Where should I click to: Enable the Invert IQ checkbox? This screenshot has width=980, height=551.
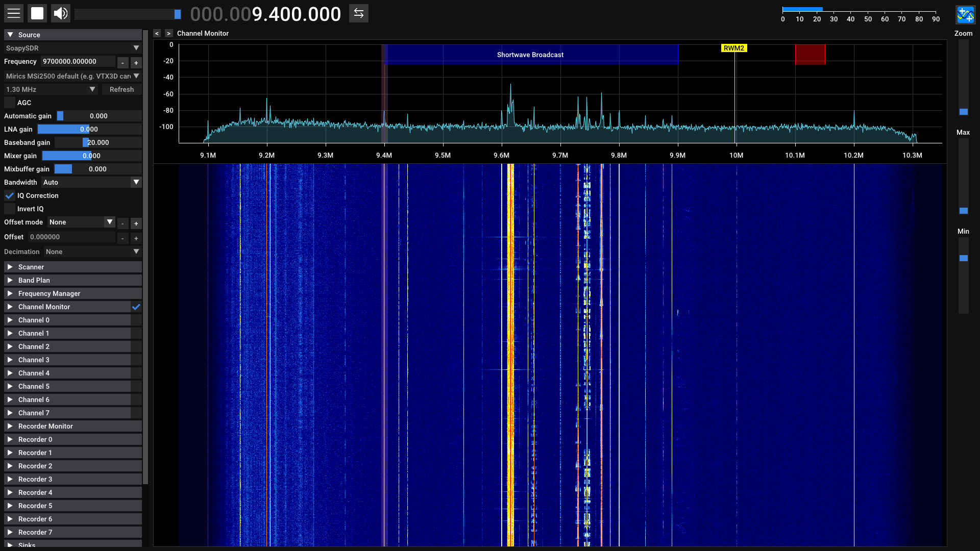10,209
